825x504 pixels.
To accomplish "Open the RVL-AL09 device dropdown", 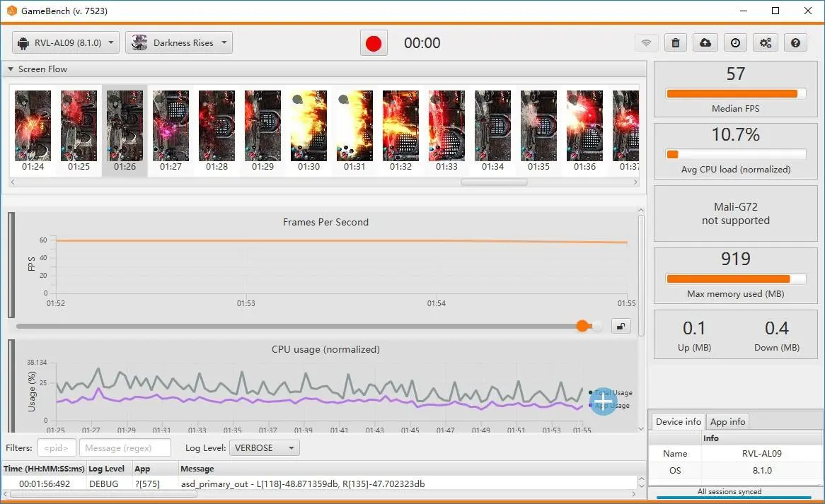I will [x=66, y=43].
